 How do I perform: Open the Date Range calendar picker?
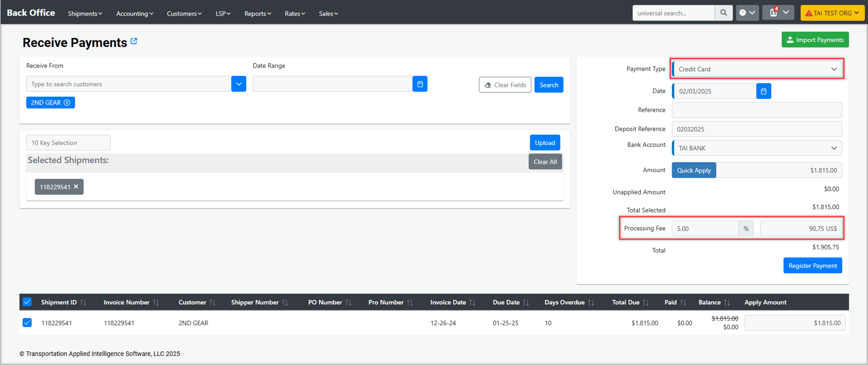point(420,84)
